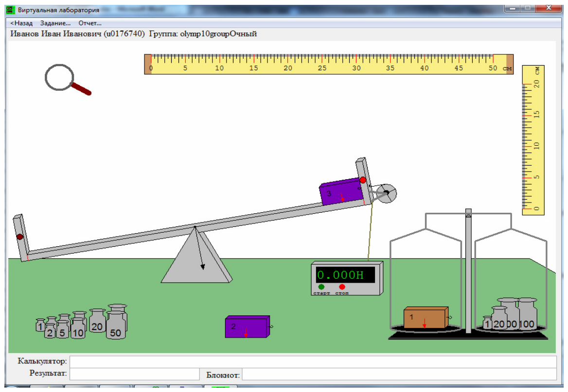Viewport: 568px width, 392px height.
Task: Click the name Иванов Иван Иванович
Action: (56, 34)
